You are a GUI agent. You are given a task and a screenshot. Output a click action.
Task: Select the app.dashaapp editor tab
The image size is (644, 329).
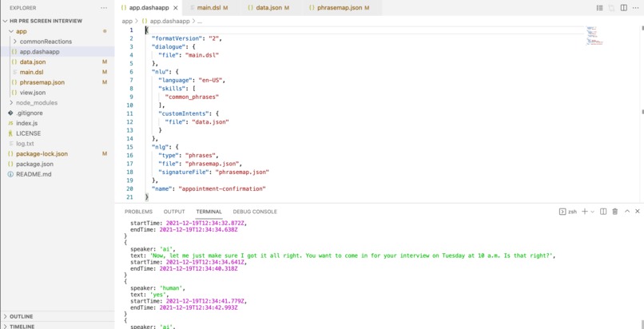tap(149, 8)
